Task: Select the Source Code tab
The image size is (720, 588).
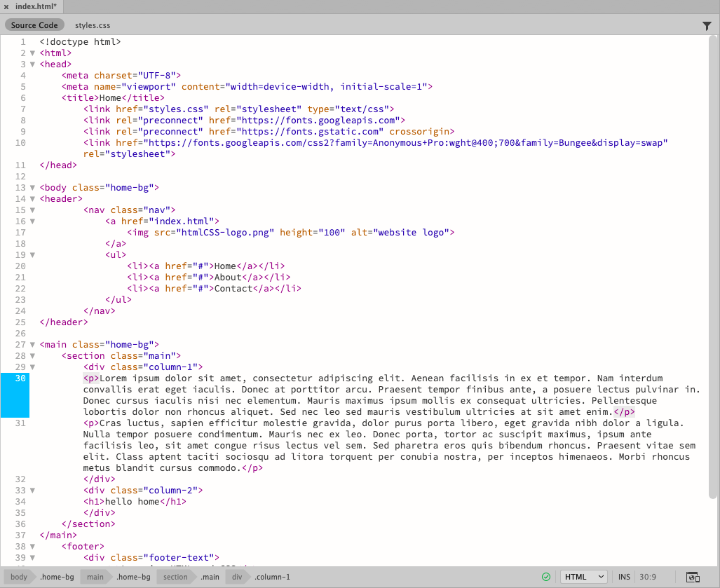Action: point(34,25)
